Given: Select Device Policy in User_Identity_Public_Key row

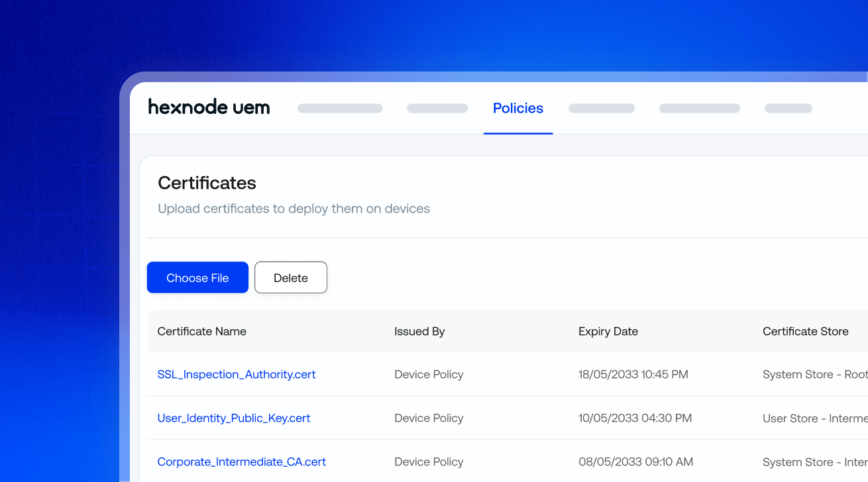Looking at the screenshot, I should [429, 418].
